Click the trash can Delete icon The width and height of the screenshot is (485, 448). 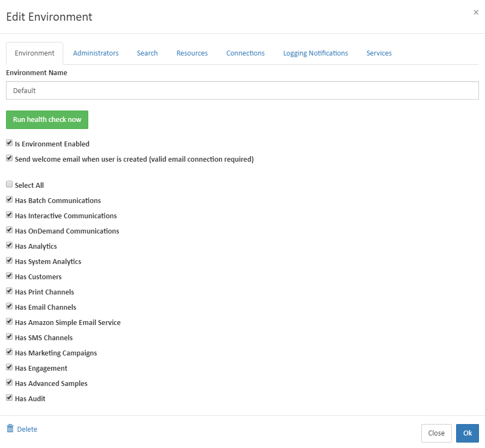[x=10, y=428]
